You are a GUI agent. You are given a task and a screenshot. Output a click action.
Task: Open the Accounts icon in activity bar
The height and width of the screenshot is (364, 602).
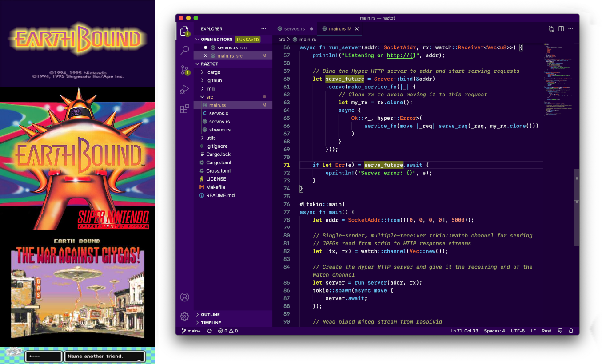coord(185,297)
